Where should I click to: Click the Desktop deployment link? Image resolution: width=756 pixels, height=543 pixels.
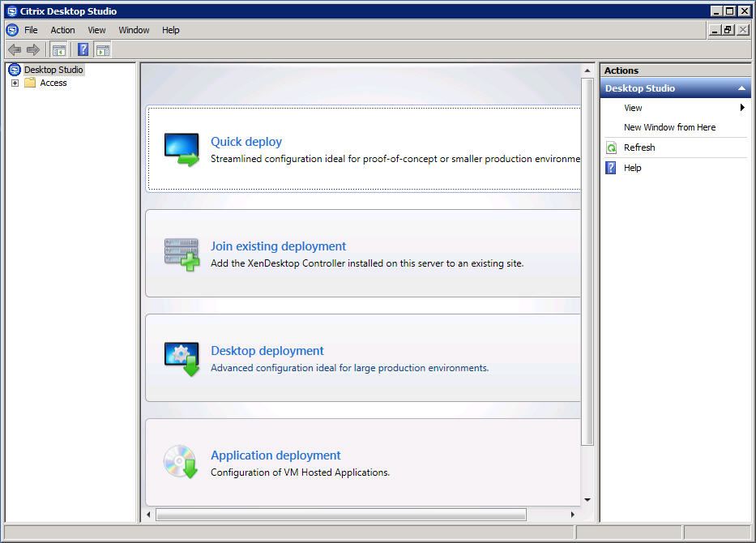pos(267,351)
